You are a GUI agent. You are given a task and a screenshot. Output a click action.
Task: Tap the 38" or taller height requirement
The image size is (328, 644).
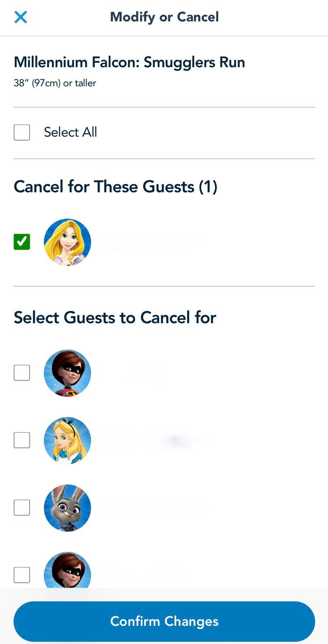pos(55,83)
